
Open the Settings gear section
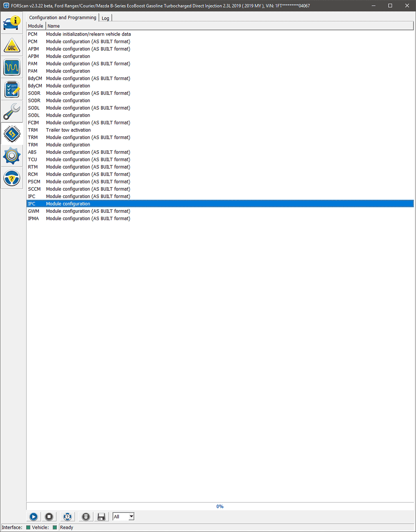[12, 156]
